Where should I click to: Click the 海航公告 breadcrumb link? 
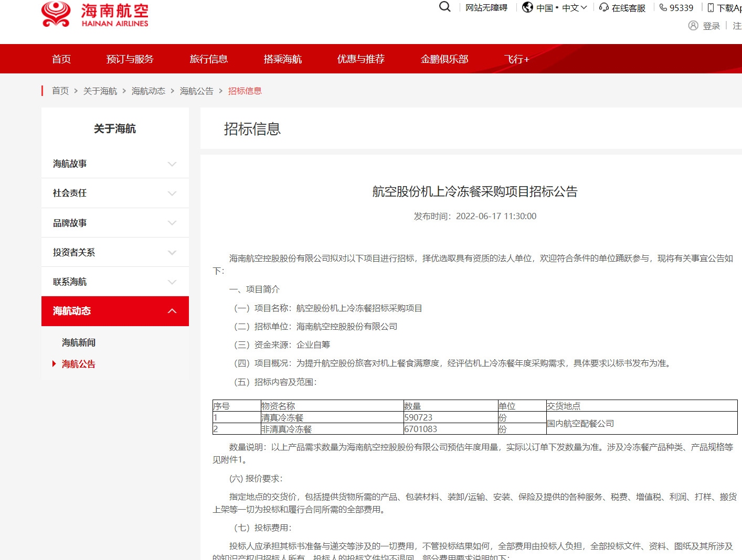pyautogui.click(x=196, y=91)
